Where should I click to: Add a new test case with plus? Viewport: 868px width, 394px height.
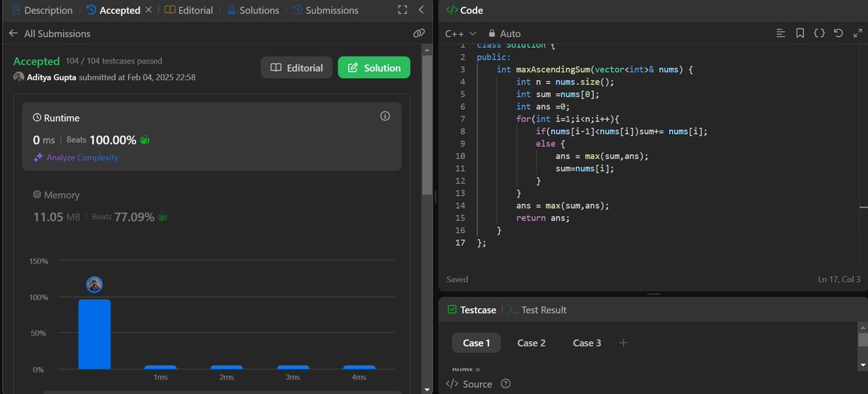[x=624, y=343]
